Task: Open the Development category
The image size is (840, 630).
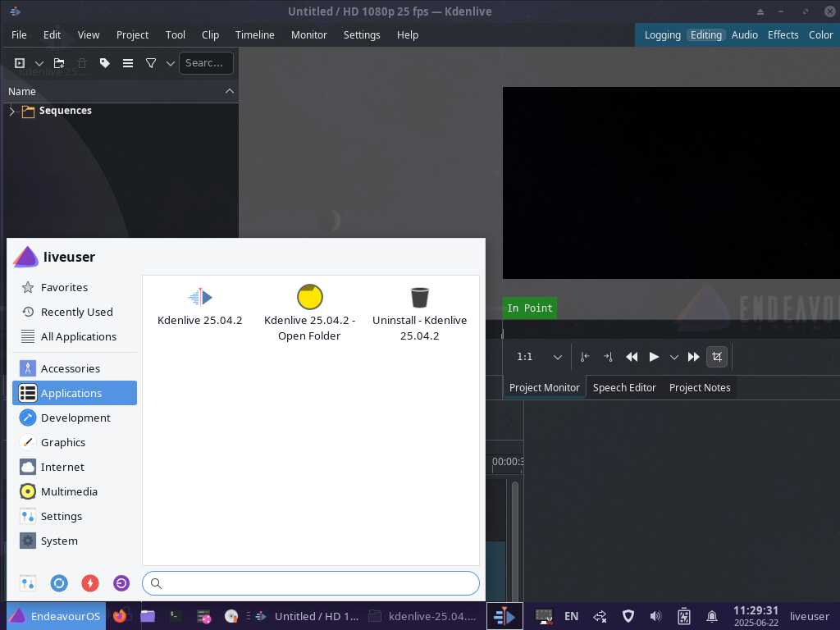Action: (x=75, y=418)
